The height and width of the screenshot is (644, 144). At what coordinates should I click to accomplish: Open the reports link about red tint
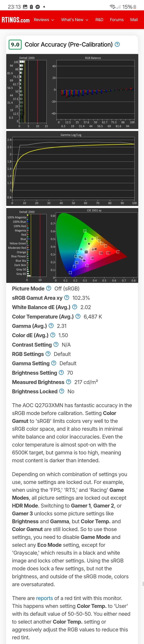click(44, 598)
